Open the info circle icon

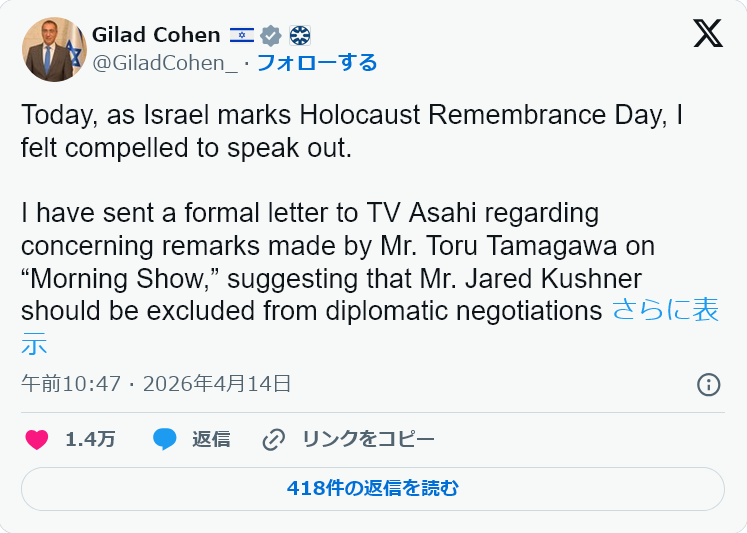[708, 384]
